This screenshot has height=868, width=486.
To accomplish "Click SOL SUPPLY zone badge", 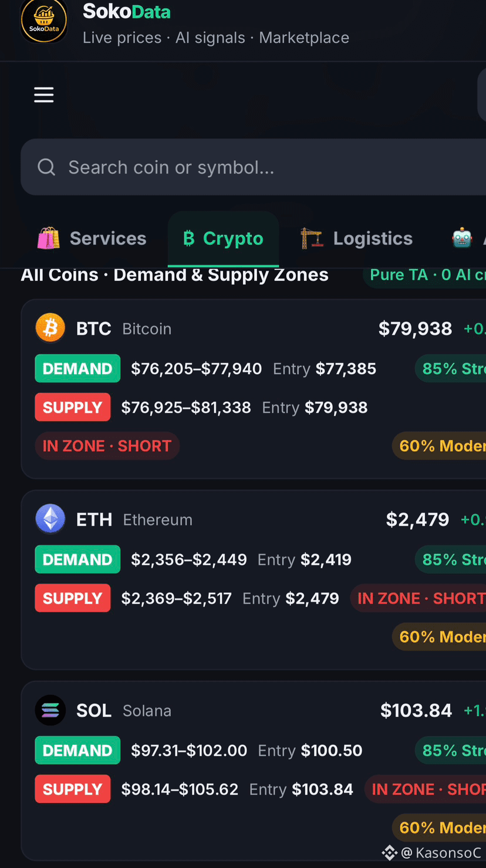I will click(73, 789).
